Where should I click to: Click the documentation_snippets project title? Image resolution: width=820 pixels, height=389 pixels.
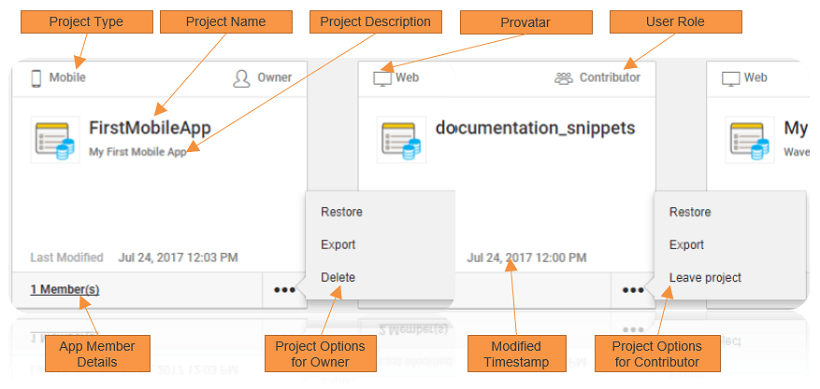pos(535,128)
